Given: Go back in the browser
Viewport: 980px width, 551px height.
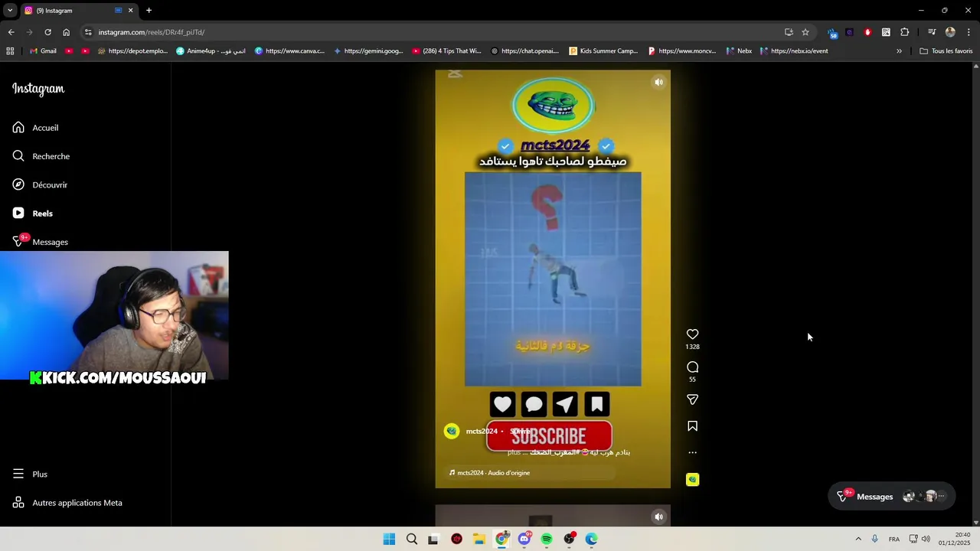Looking at the screenshot, I should click(x=11, y=32).
